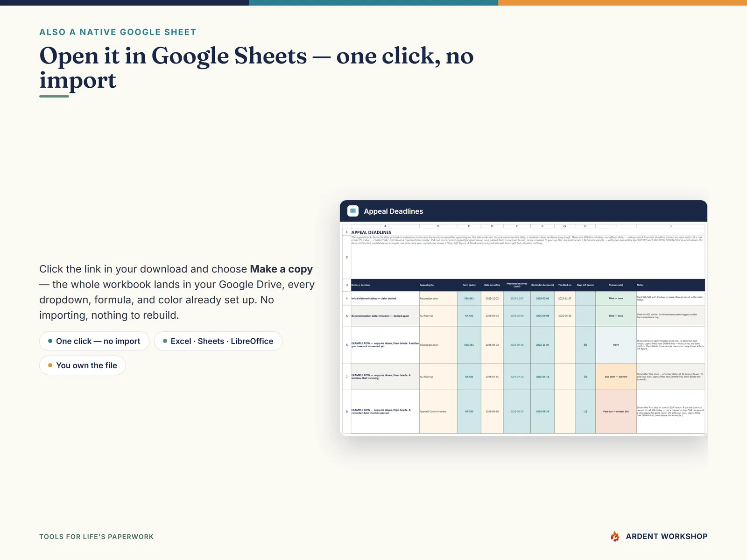Select column A header in the sheet

(x=385, y=226)
